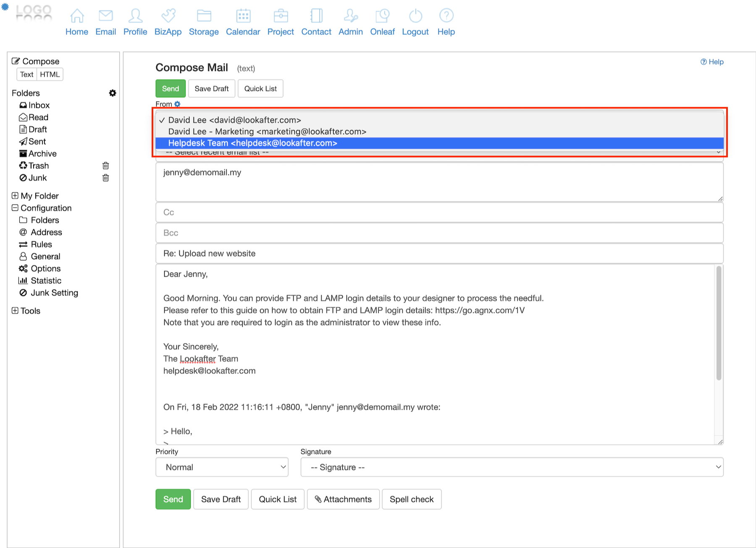Viewport: 756px width, 548px height.
Task: Switch compose mode to HTML
Action: click(x=50, y=74)
